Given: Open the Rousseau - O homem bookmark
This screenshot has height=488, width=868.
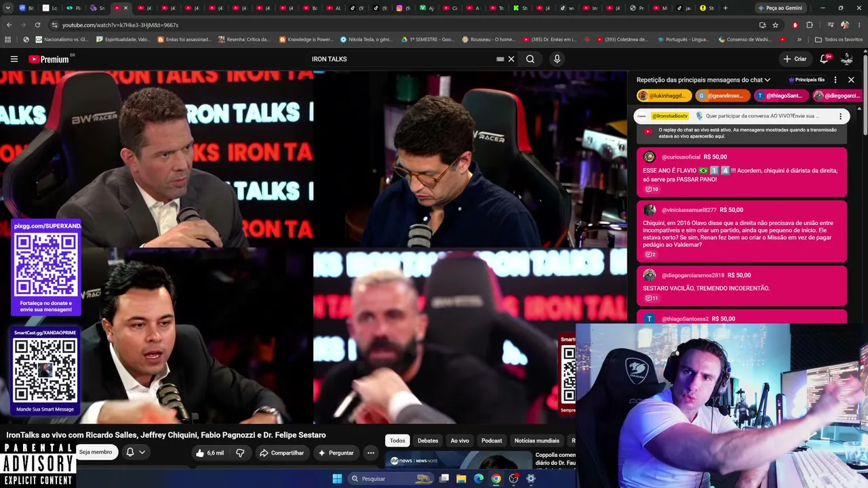Looking at the screenshot, I should (488, 39).
